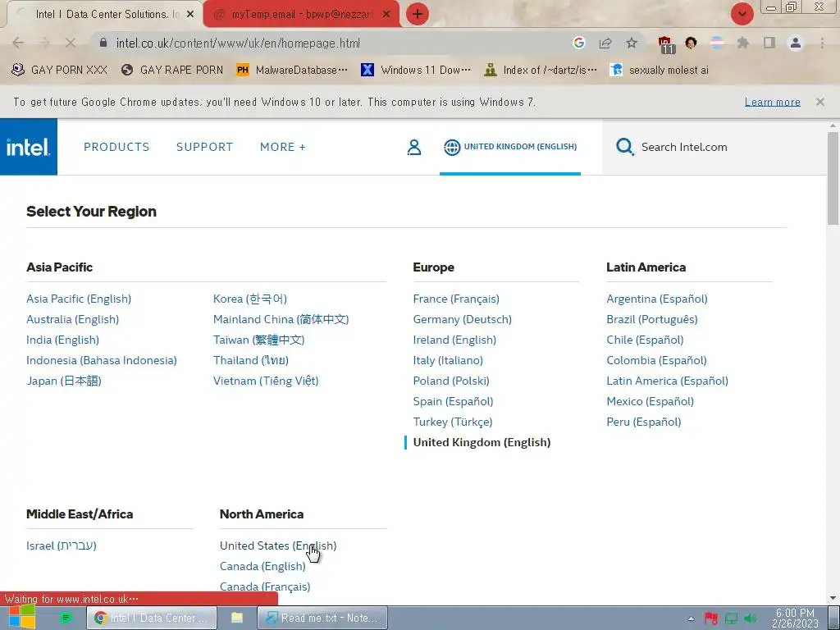Viewport: 840px width, 630px height.
Task: Open Chrome profile avatar icon
Action: [x=796, y=43]
